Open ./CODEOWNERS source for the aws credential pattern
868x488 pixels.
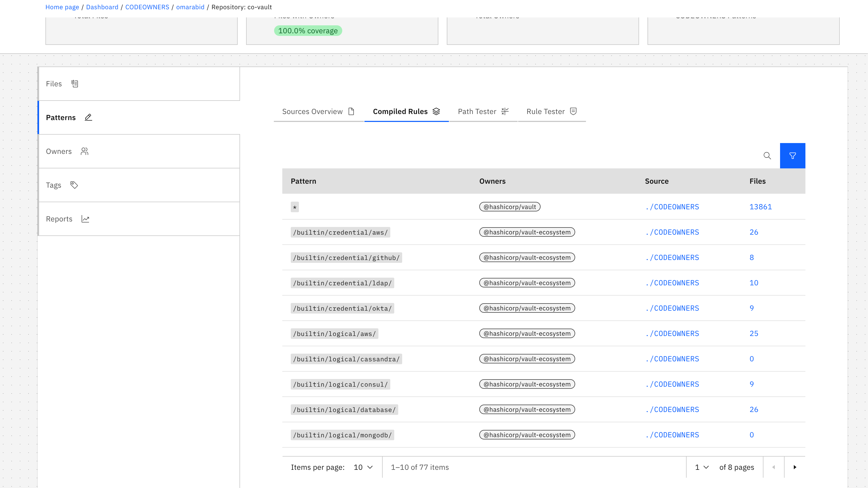[x=672, y=232]
